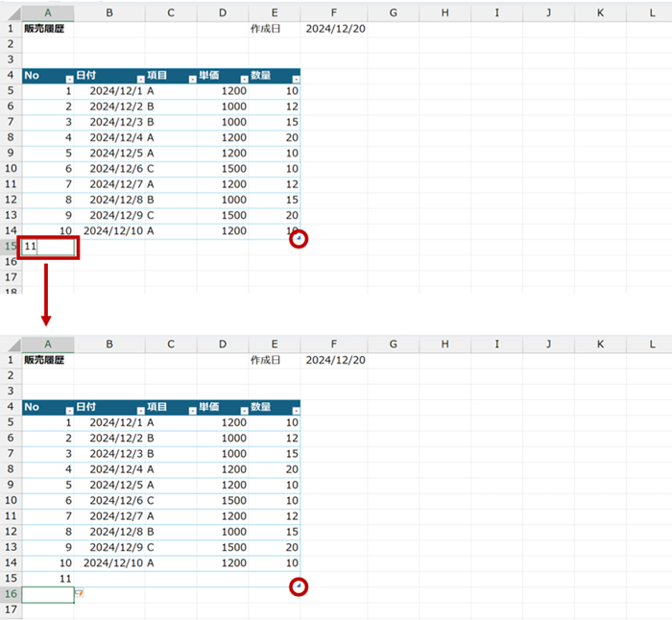Open the 日付 filter dropdown in the lower table

click(139, 411)
